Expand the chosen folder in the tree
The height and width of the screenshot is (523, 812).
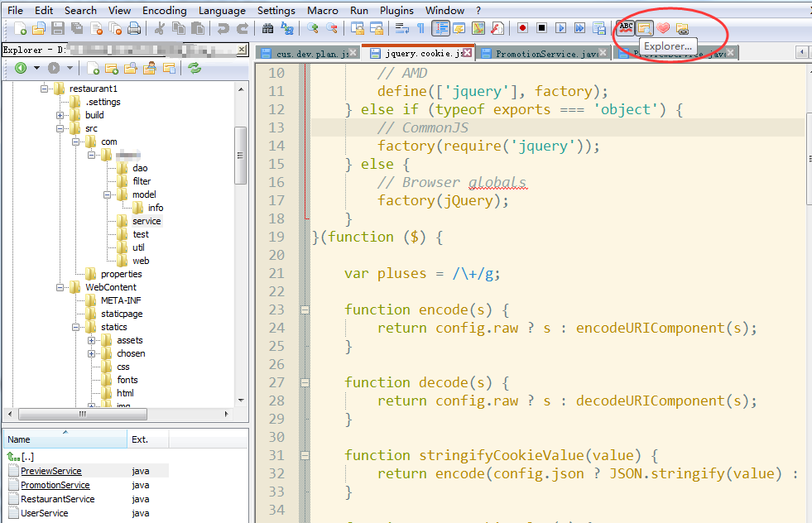[x=91, y=353]
